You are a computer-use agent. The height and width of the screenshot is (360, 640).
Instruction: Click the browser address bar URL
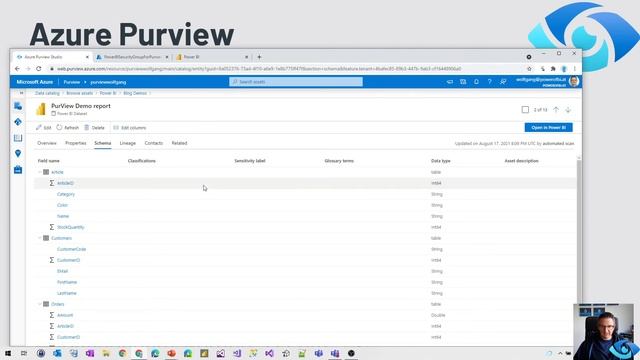tap(259, 69)
